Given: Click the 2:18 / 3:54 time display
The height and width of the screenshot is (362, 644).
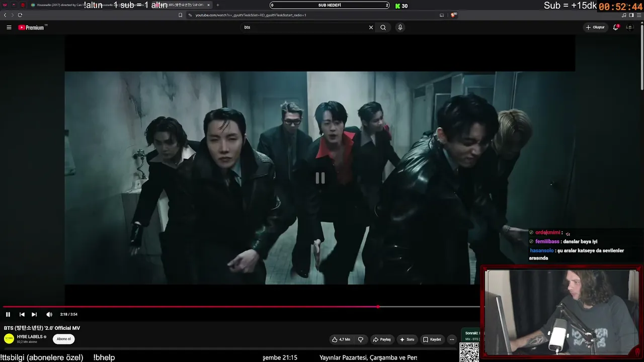Looking at the screenshot, I should point(68,314).
